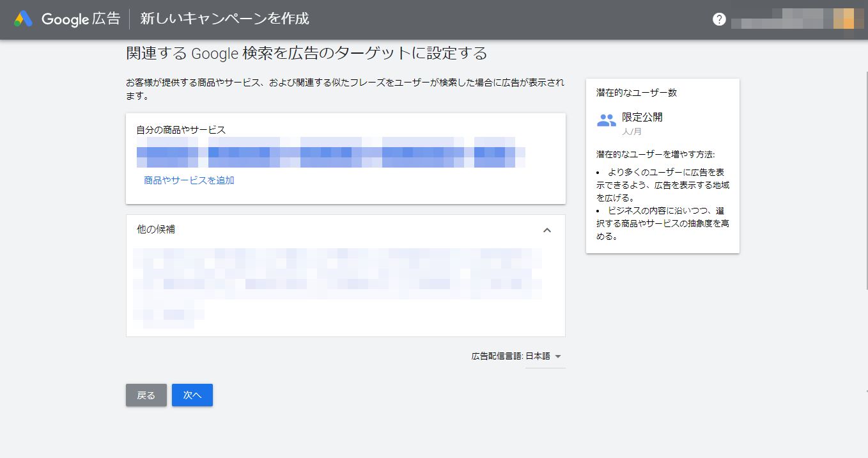Open the 広告配信言語 日本語 dropdown
Viewport: 868px width, 458px height.
[x=543, y=356]
